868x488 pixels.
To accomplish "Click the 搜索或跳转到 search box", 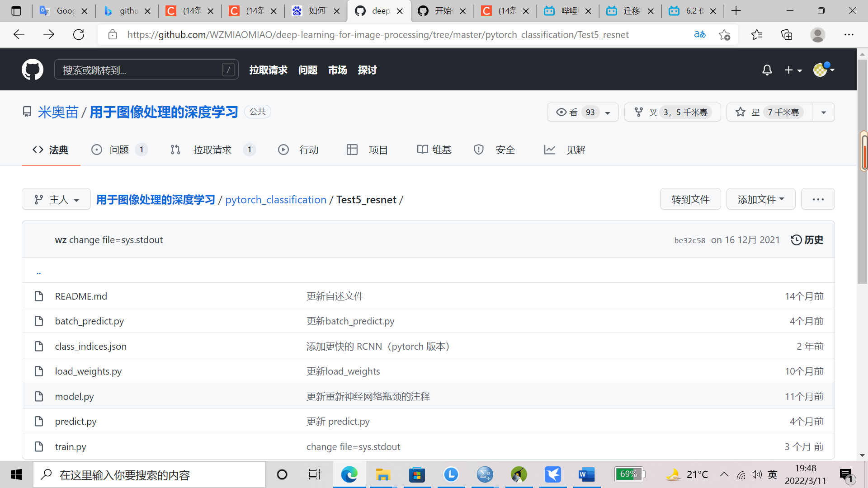I will pyautogui.click(x=146, y=70).
